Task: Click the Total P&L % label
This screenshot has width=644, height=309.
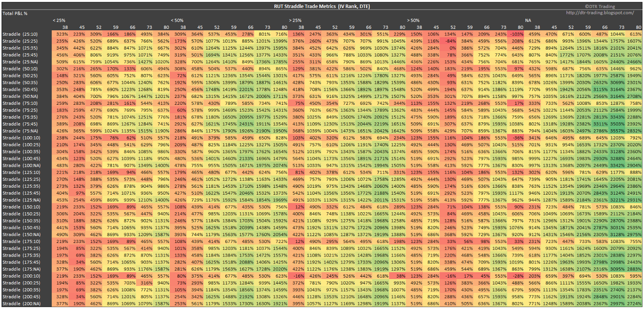Action: click(15, 13)
